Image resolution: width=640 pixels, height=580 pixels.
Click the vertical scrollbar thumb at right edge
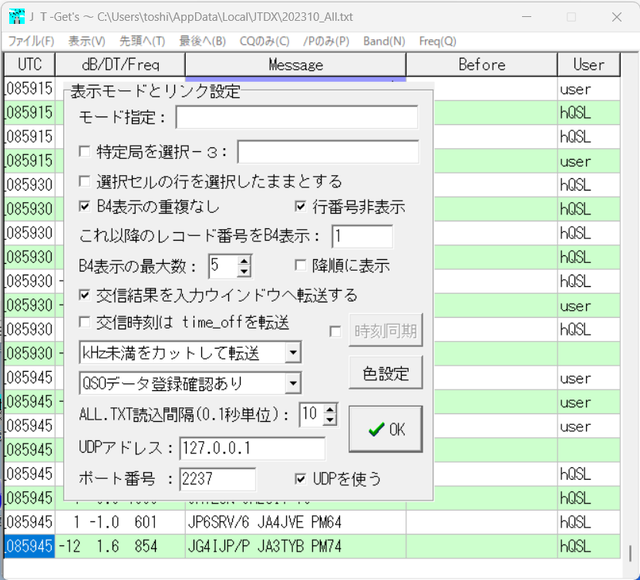pos(631,553)
